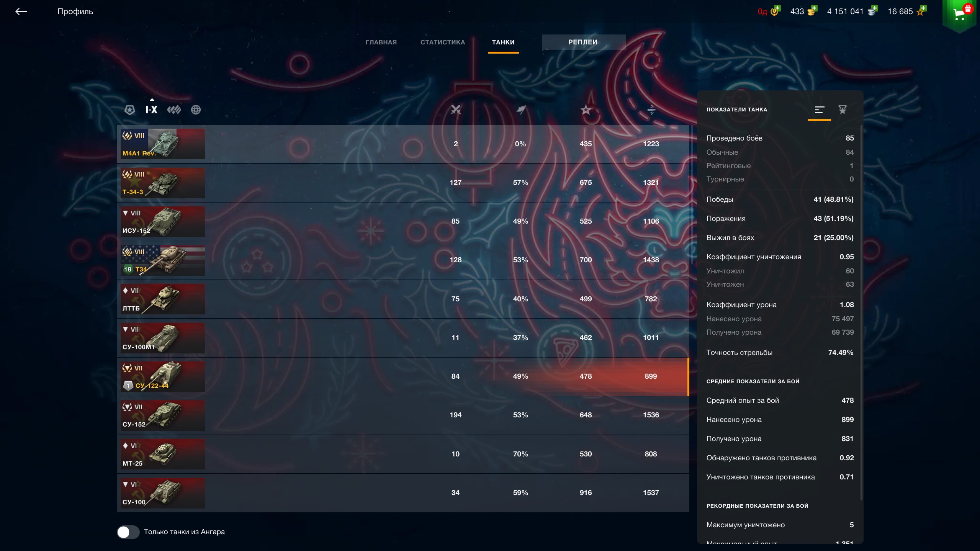Click 462 experience value for СУ-100М1
This screenshot has width=980, height=551.
coord(586,338)
